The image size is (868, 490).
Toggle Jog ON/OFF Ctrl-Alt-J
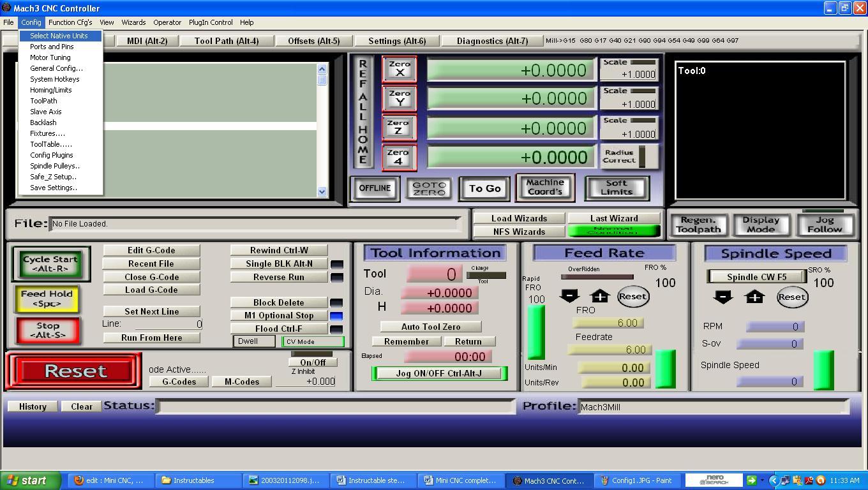click(439, 373)
